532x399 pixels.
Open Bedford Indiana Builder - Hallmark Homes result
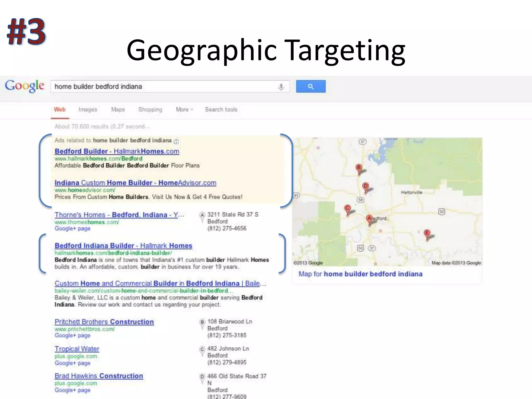(x=123, y=246)
